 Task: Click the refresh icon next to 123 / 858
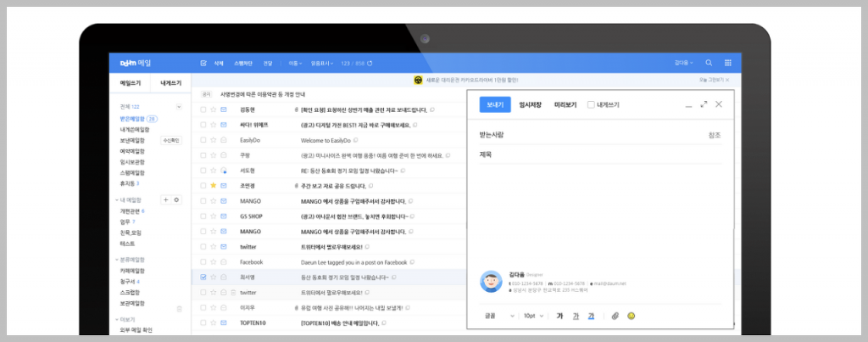click(370, 63)
